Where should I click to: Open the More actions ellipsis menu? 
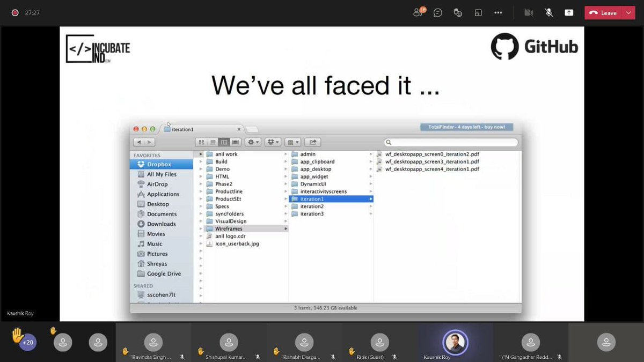pos(498,13)
